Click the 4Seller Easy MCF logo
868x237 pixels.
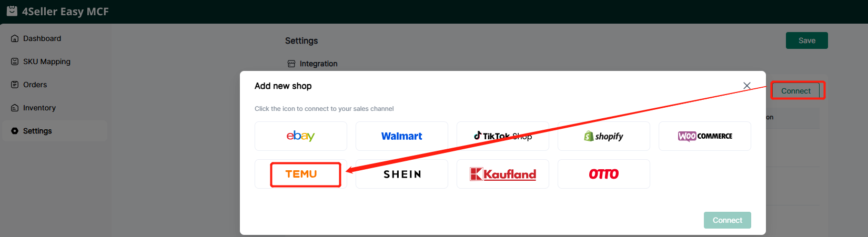[x=12, y=11]
